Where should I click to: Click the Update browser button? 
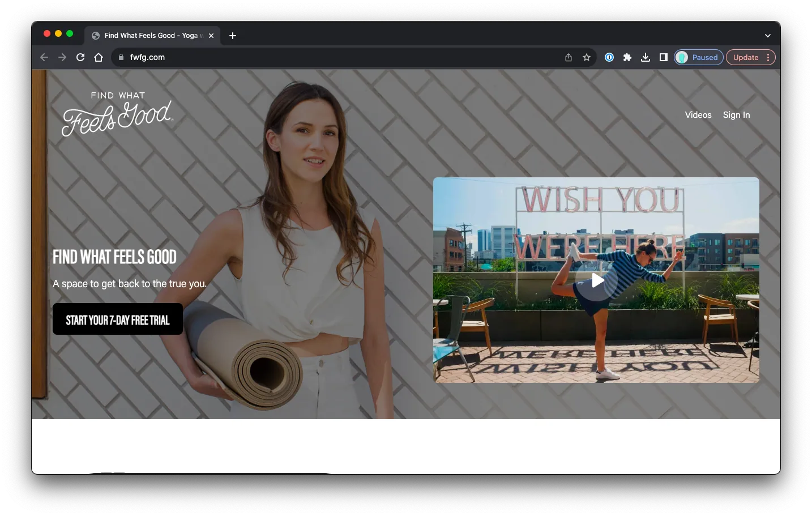click(746, 57)
